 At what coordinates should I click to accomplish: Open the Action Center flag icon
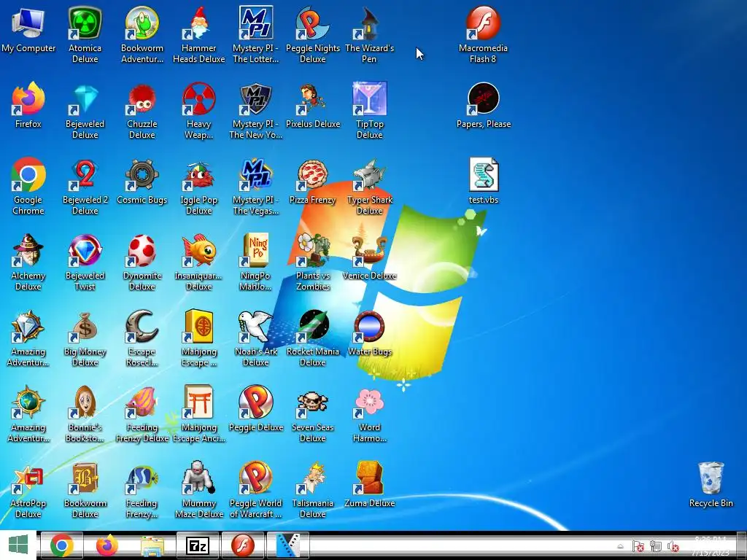coord(638,546)
